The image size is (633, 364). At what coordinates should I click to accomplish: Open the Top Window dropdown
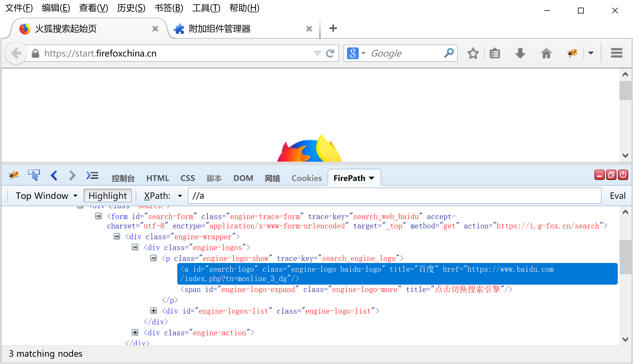pyautogui.click(x=46, y=196)
